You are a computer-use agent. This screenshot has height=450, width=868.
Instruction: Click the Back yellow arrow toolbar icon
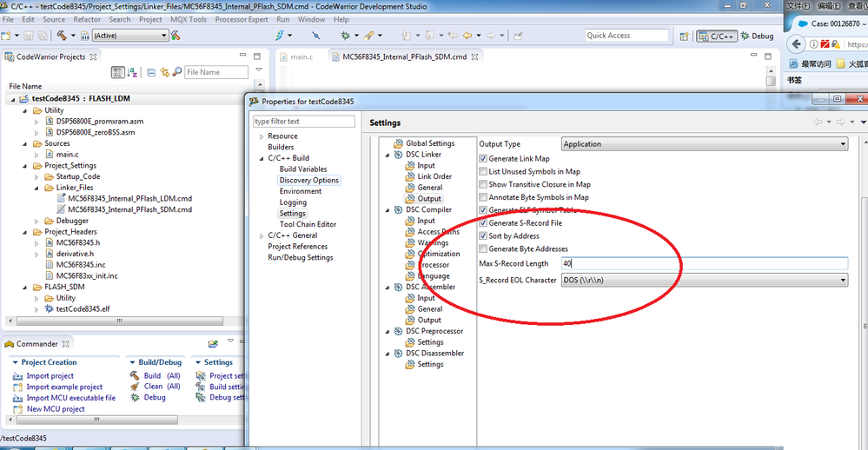pos(467,36)
